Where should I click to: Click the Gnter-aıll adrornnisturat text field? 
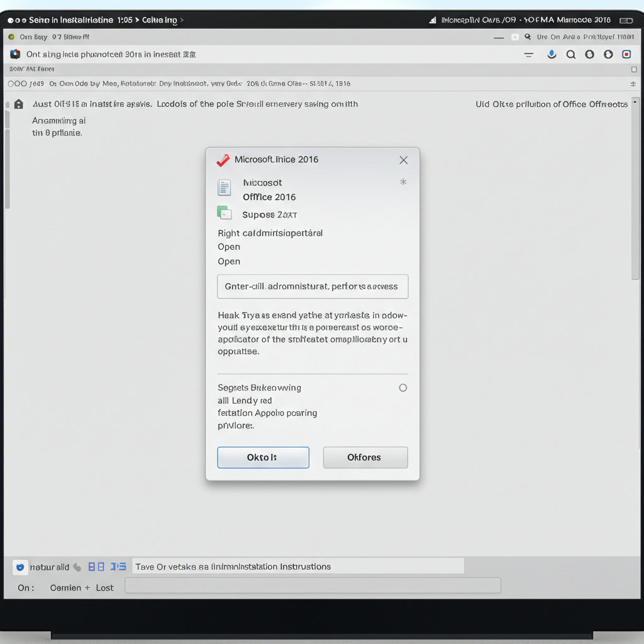313,286
